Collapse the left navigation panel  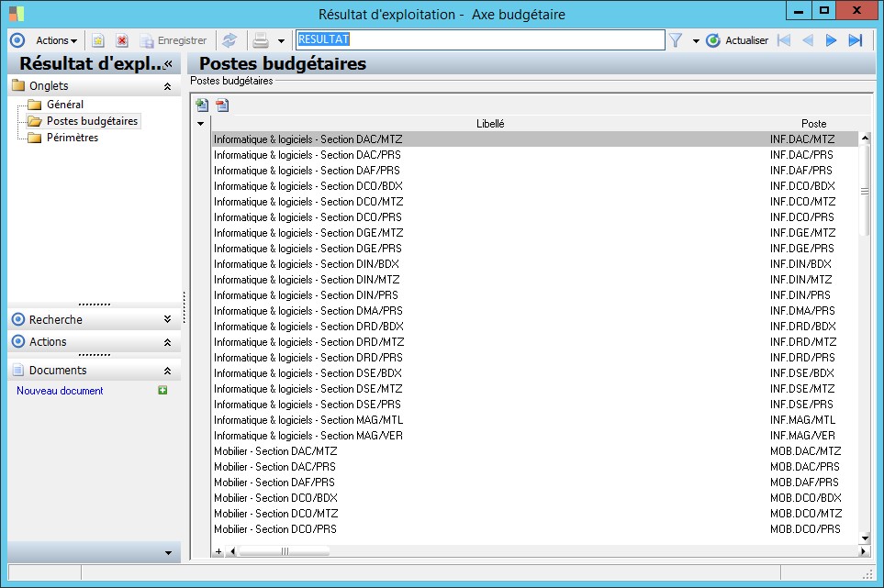tap(168, 64)
